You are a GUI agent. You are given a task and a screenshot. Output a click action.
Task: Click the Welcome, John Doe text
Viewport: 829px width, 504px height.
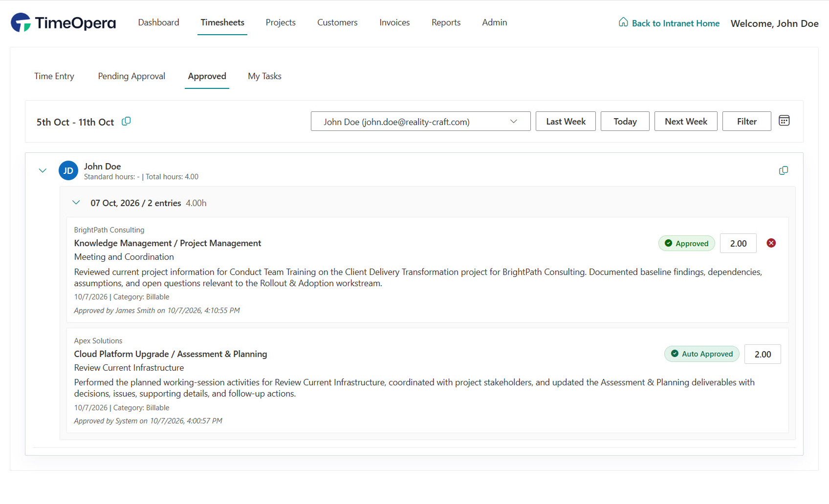(774, 23)
